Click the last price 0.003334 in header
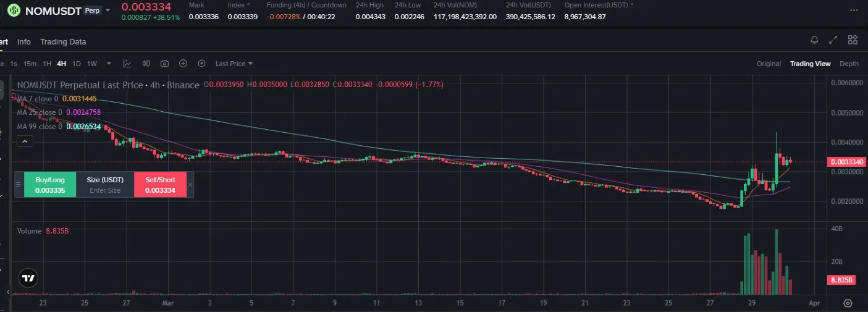This screenshot has width=868, height=312. click(x=146, y=7)
